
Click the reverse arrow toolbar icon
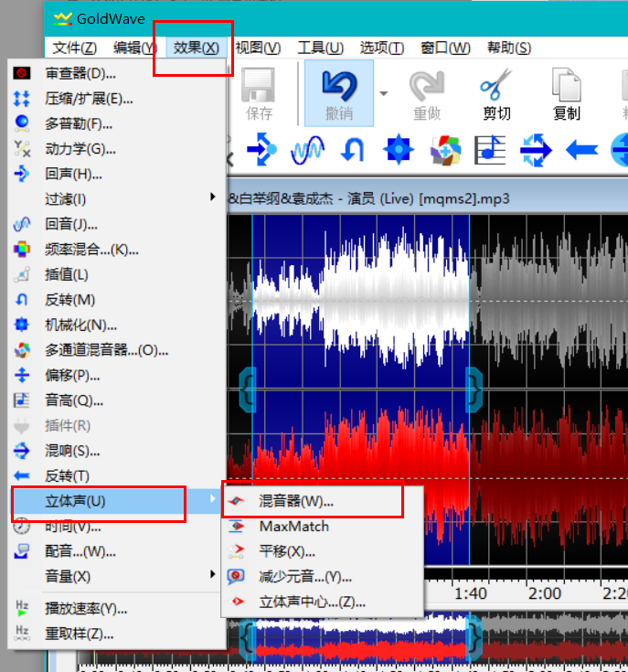pyautogui.click(x=581, y=150)
